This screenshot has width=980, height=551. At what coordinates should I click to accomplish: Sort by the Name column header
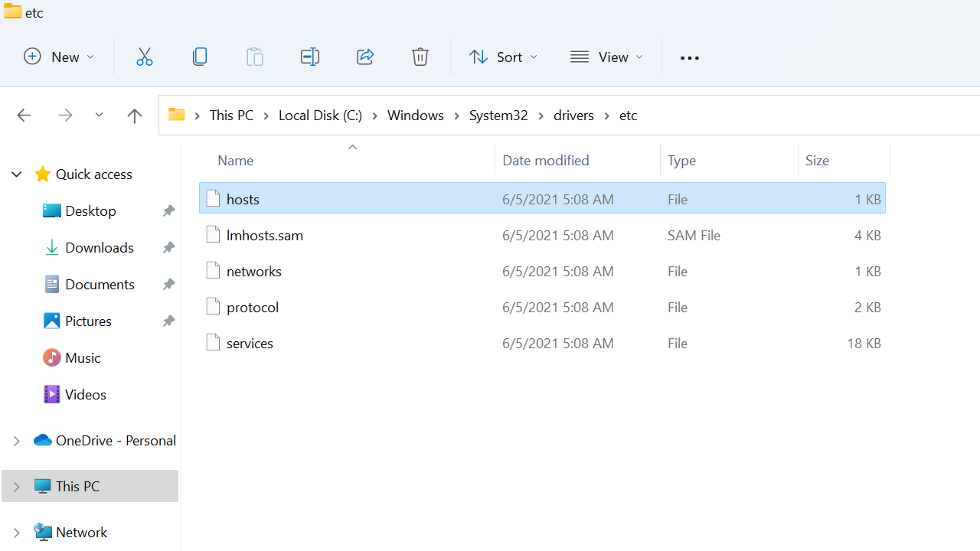pos(235,160)
